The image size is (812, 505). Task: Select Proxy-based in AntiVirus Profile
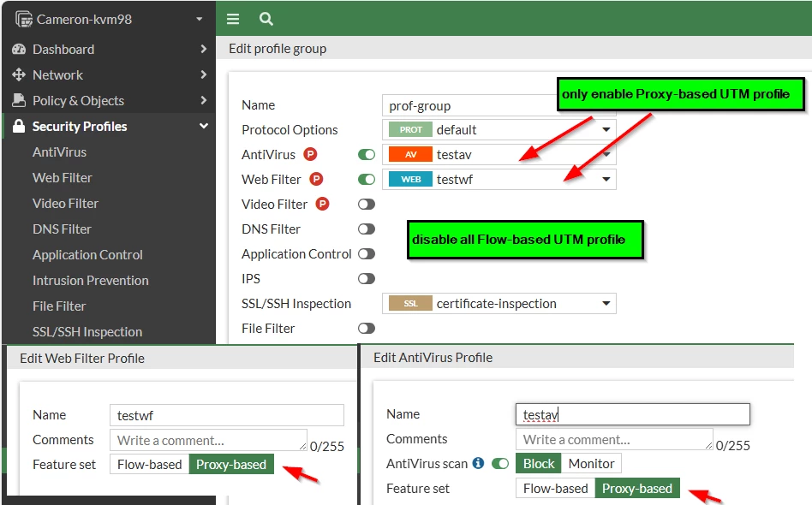(637, 488)
